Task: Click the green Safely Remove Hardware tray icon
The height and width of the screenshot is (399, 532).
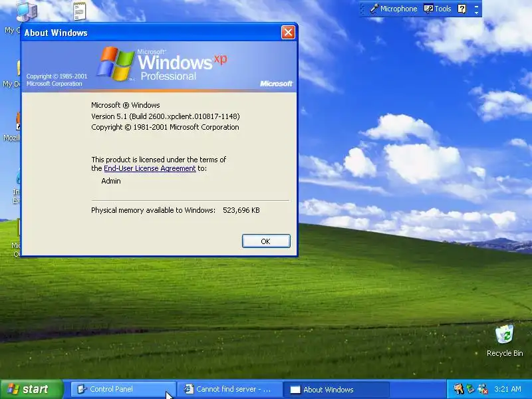Action: 470,389
